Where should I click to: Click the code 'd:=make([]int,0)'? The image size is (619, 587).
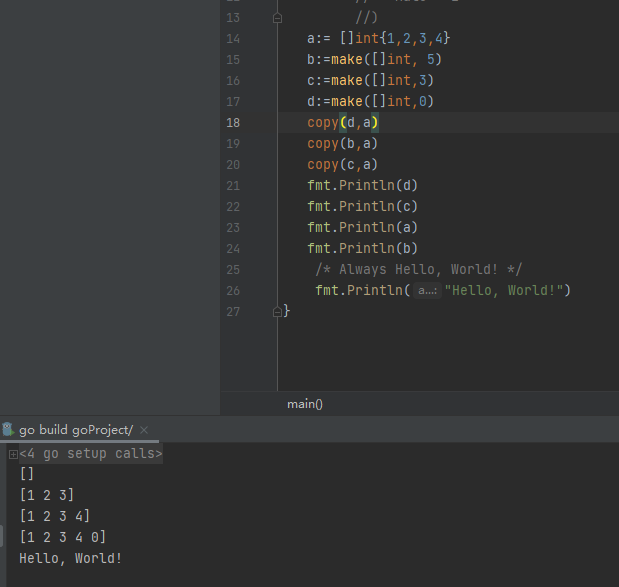point(370,101)
